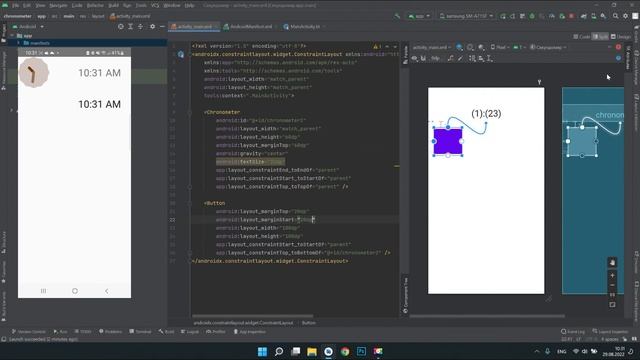Open project panel options gear

point(152,27)
